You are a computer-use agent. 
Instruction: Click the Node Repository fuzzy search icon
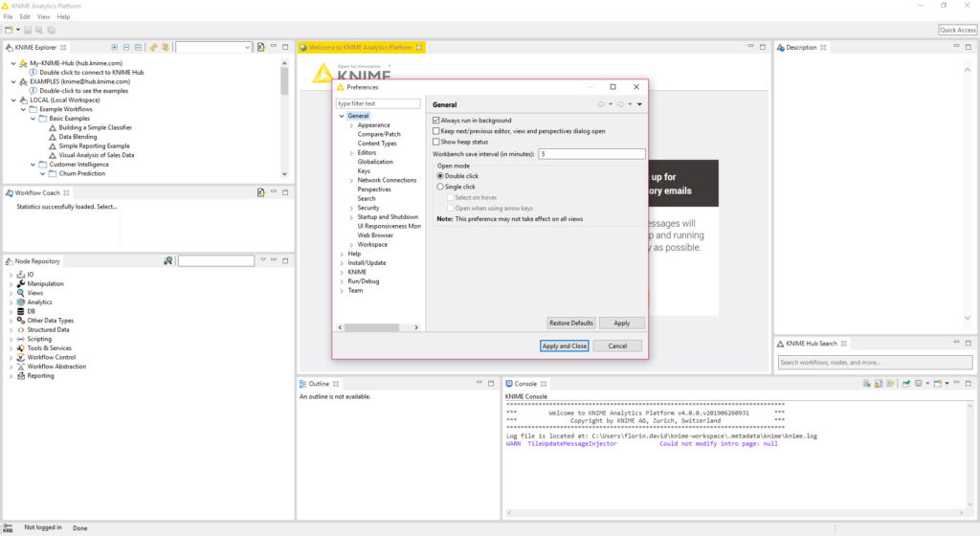point(168,261)
